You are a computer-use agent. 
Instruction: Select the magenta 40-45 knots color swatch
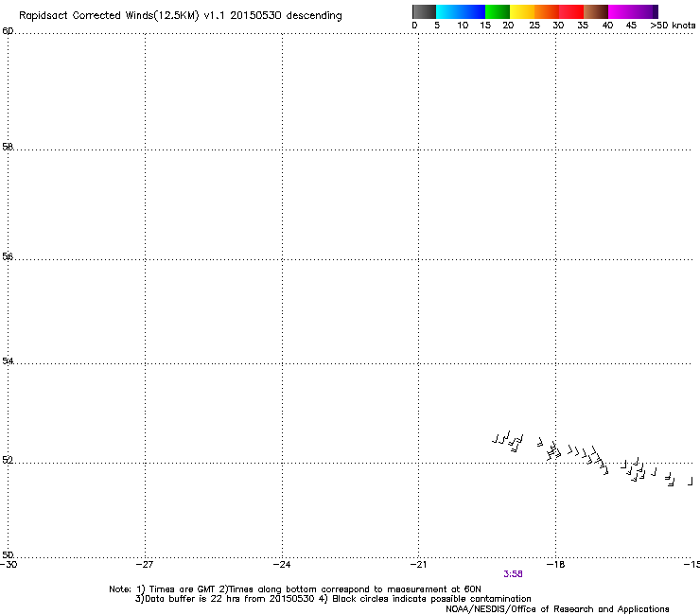tap(621, 11)
